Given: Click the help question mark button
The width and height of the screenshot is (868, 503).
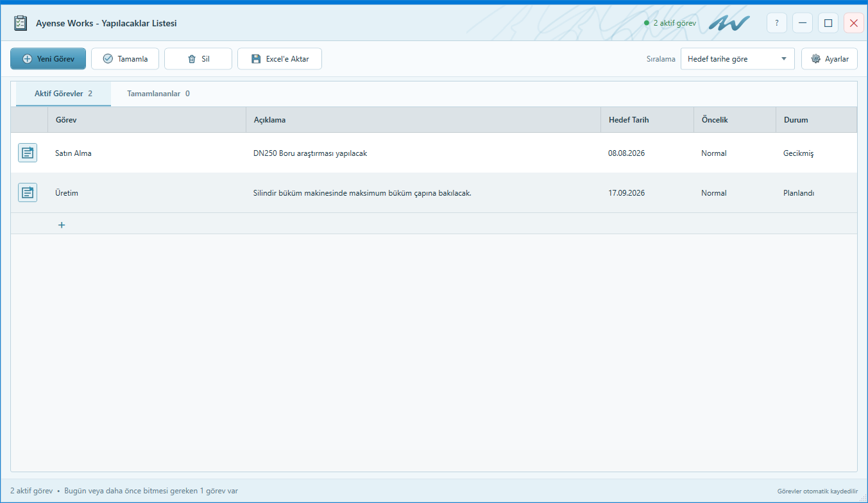Looking at the screenshot, I should [777, 23].
